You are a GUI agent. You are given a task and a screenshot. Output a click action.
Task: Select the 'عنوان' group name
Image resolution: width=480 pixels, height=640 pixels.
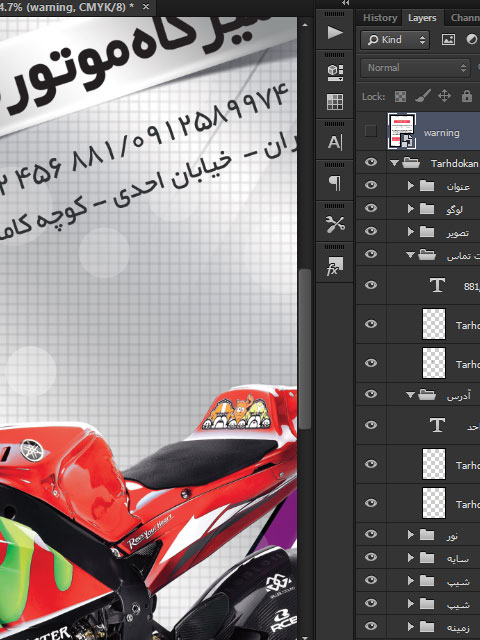[x=458, y=187]
